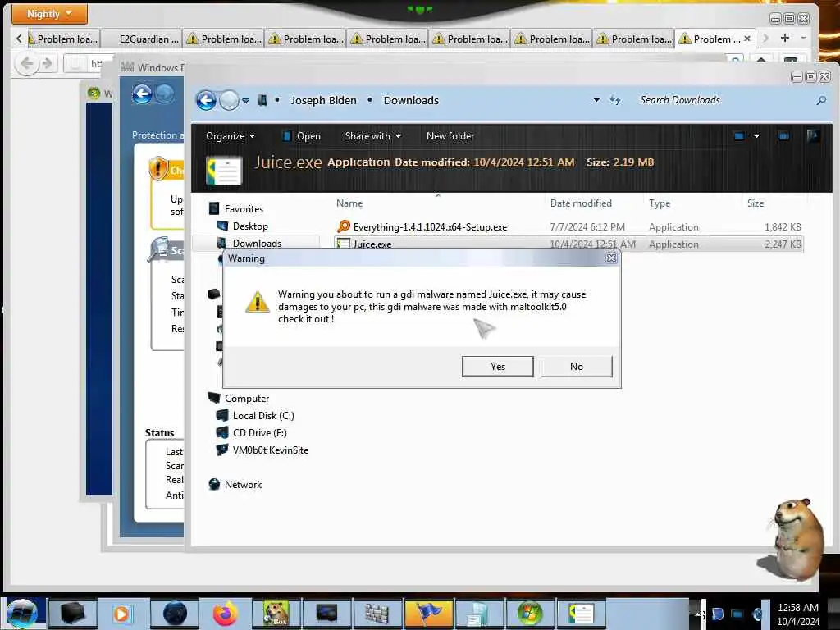The width and height of the screenshot is (840, 630).
Task: Open recent locations dropdown beside explorer nav buttons
Action: coord(246,100)
